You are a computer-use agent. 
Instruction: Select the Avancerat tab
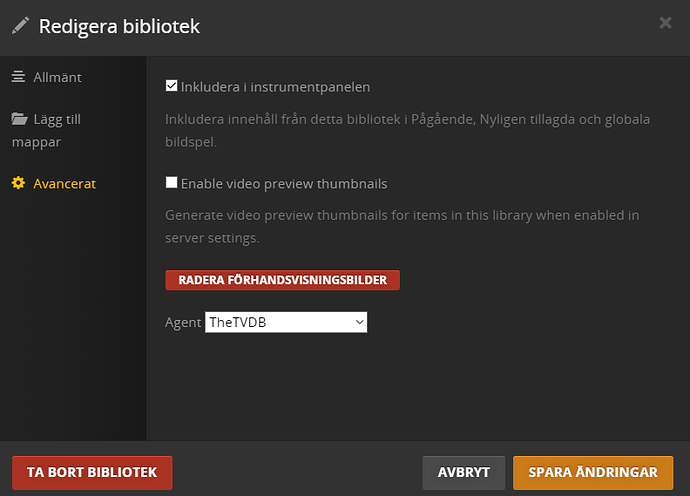pos(64,184)
